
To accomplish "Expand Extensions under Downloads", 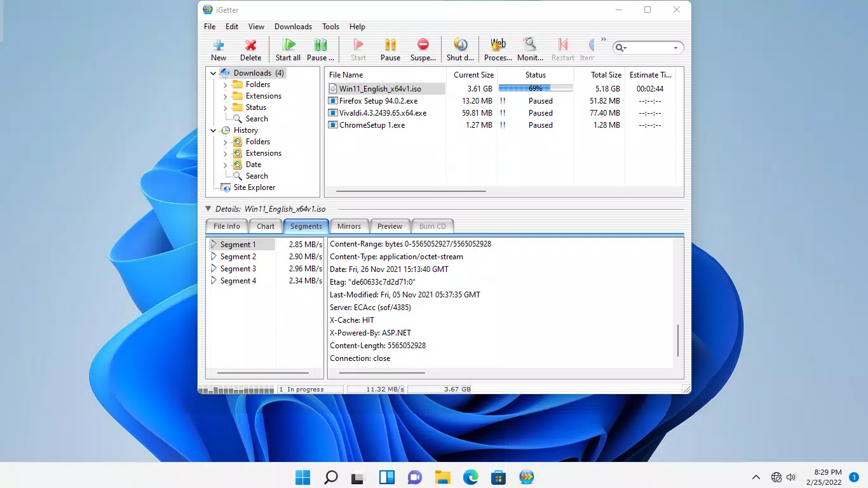I will [x=225, y=96].
